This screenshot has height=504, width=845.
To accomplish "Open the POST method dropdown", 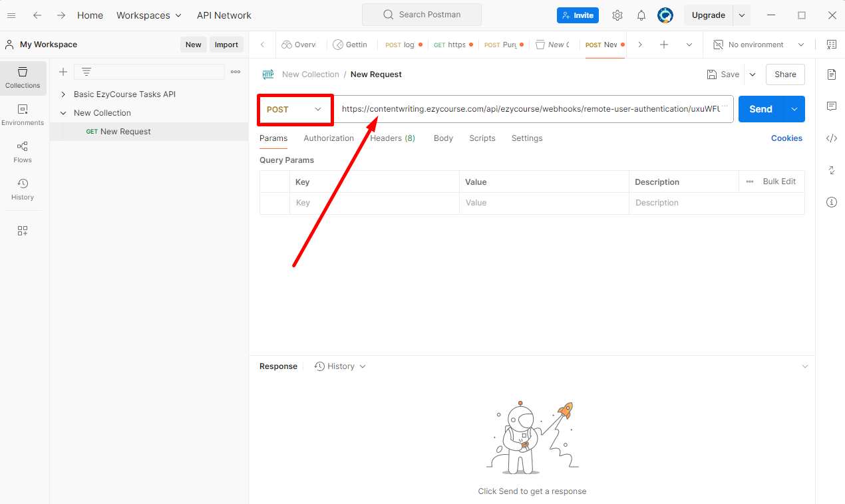I will click(x=295, y=109).
